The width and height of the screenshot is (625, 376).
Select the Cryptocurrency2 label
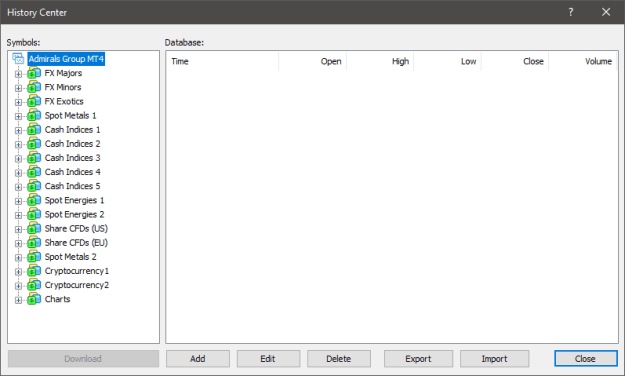(77, 285)
